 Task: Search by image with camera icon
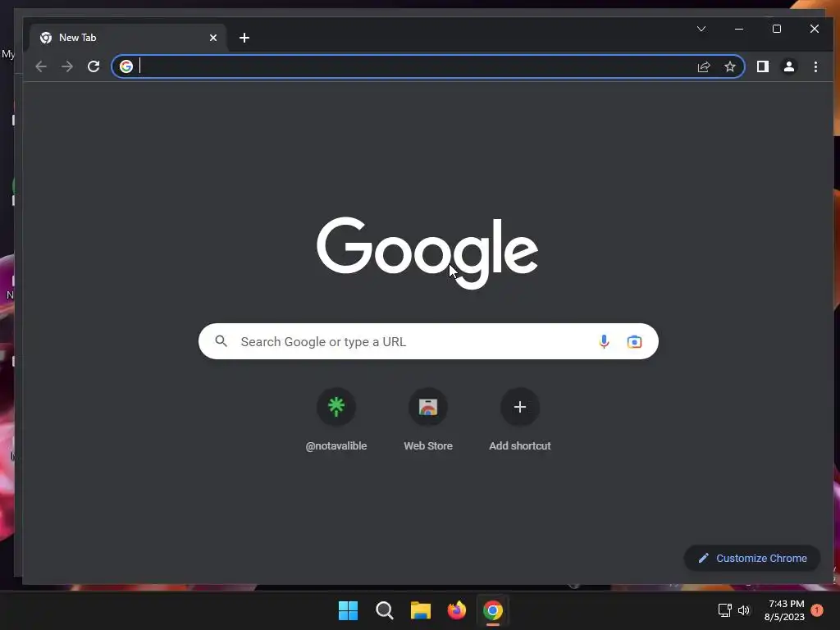coord(634,341)
